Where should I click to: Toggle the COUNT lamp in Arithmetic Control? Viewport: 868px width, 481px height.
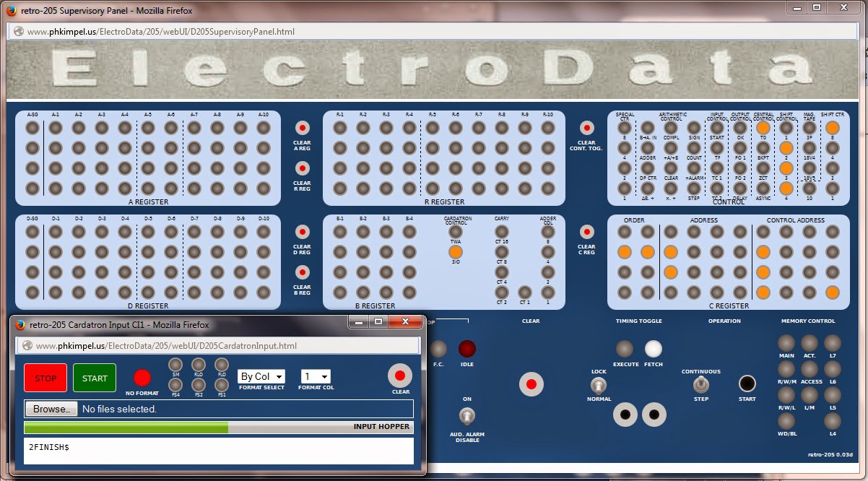coord(694,148)
